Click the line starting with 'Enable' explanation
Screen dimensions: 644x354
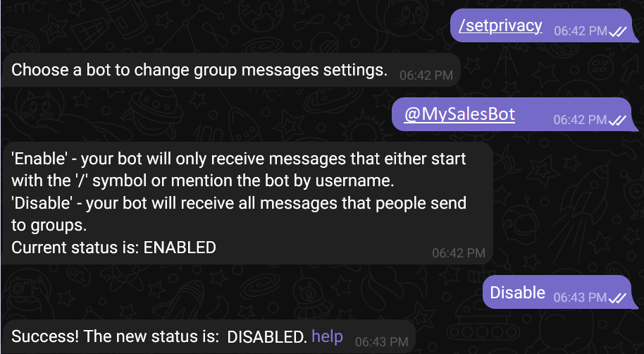[x=239, y=157]
